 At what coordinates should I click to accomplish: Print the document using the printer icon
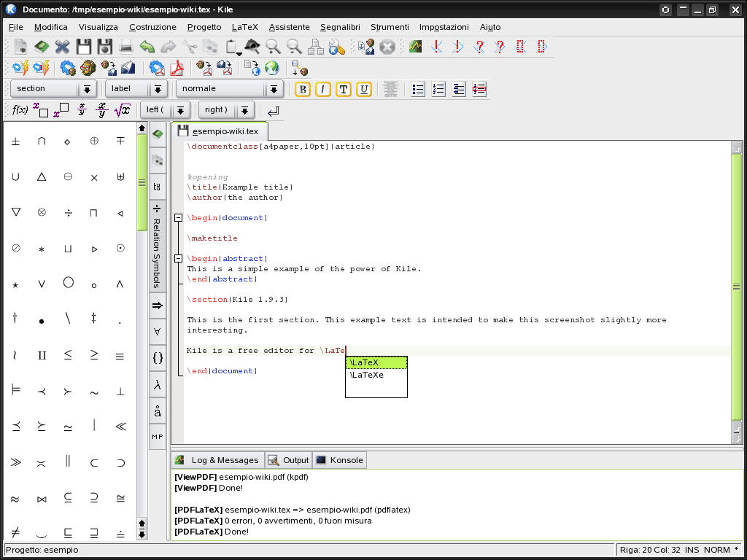pos(125,47)
